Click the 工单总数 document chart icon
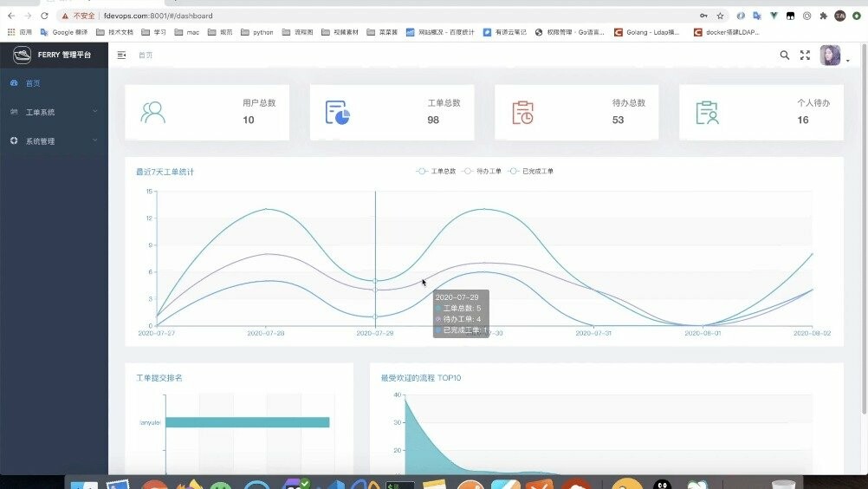Viewport: 868px width, 489px height. 337,113
